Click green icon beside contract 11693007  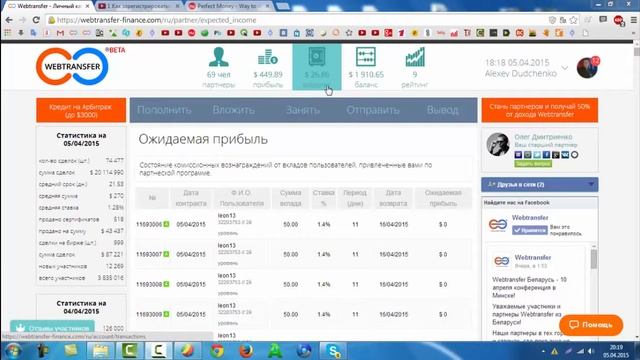pyautogui.click(x=166, y=254)
